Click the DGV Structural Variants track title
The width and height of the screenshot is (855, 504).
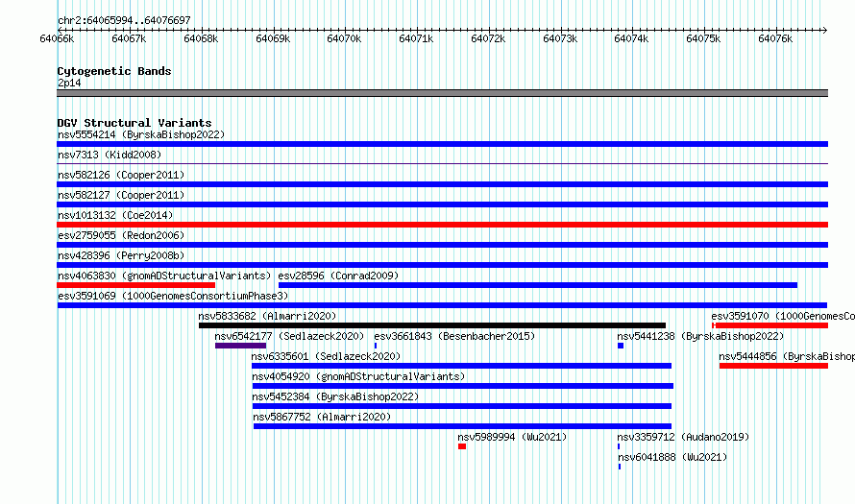pyautogui.click(x=134, y=123)
